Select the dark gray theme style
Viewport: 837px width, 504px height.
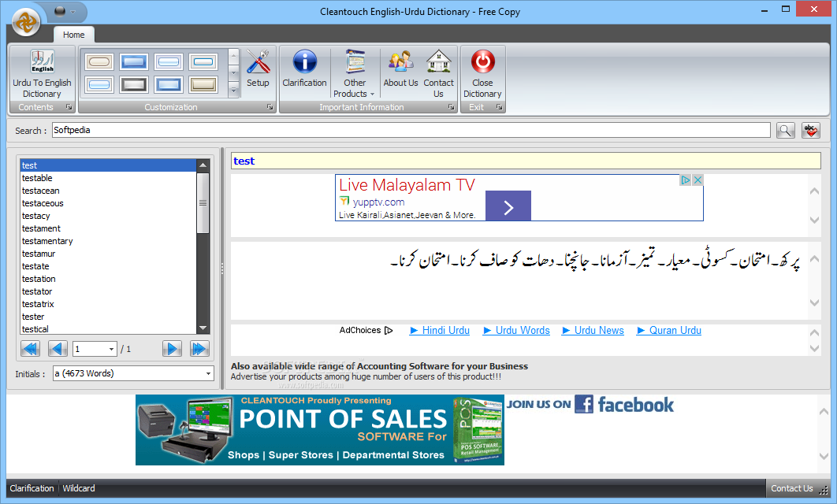133,84
